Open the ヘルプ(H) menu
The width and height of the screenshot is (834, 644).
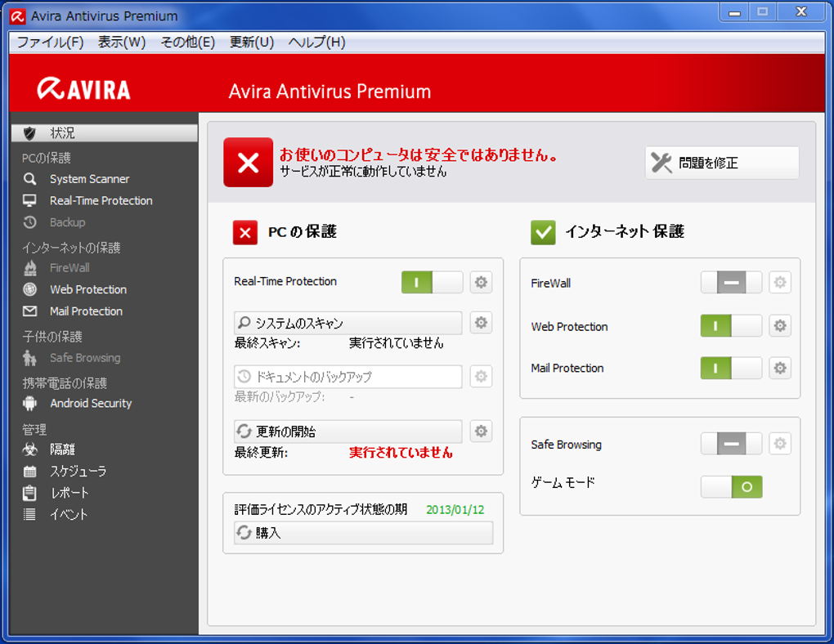[x=317, y=42]
